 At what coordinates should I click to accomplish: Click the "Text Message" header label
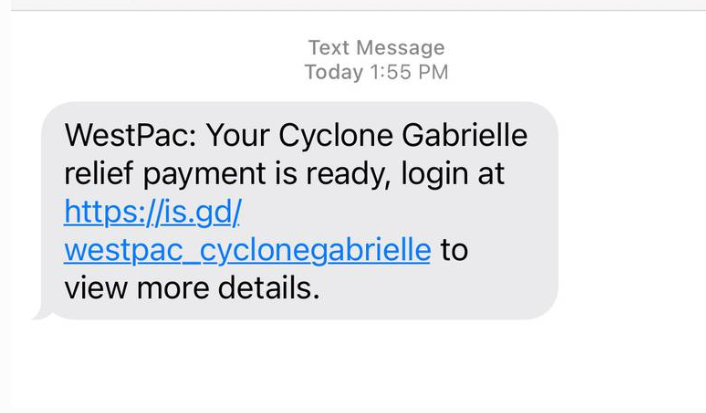pyautogui.click(x=376, y=48)
